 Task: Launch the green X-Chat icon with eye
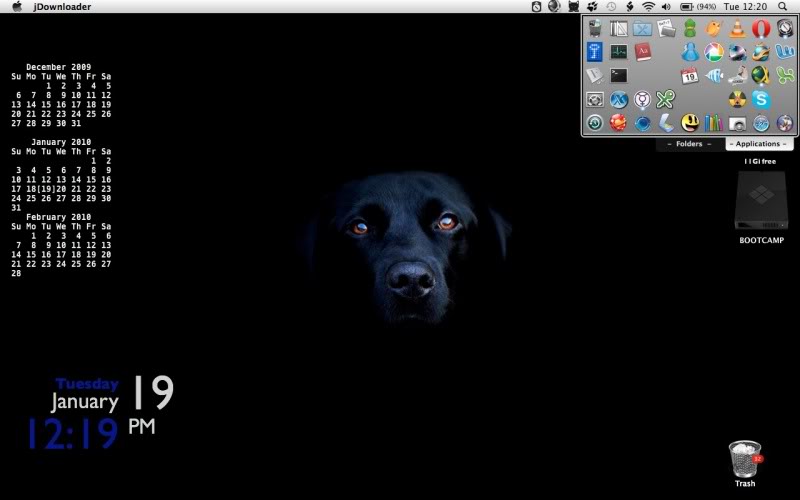click(x=666, y=99)
